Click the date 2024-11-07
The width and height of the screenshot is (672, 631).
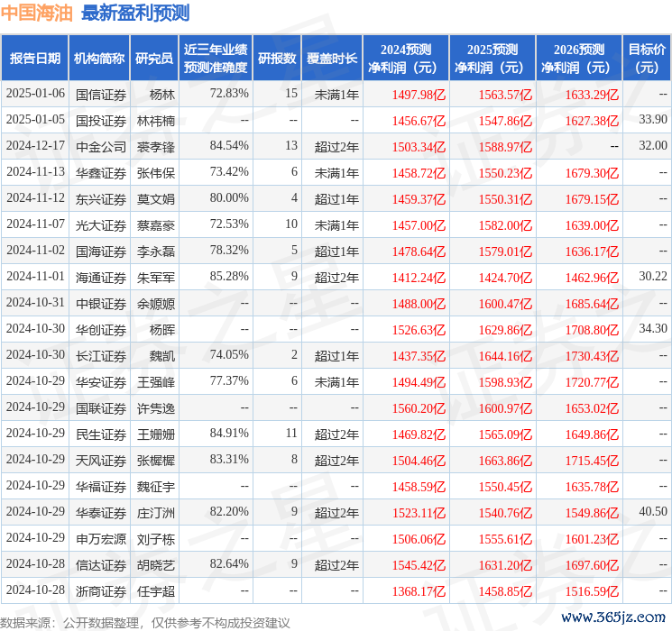click(x=35, y=224)
